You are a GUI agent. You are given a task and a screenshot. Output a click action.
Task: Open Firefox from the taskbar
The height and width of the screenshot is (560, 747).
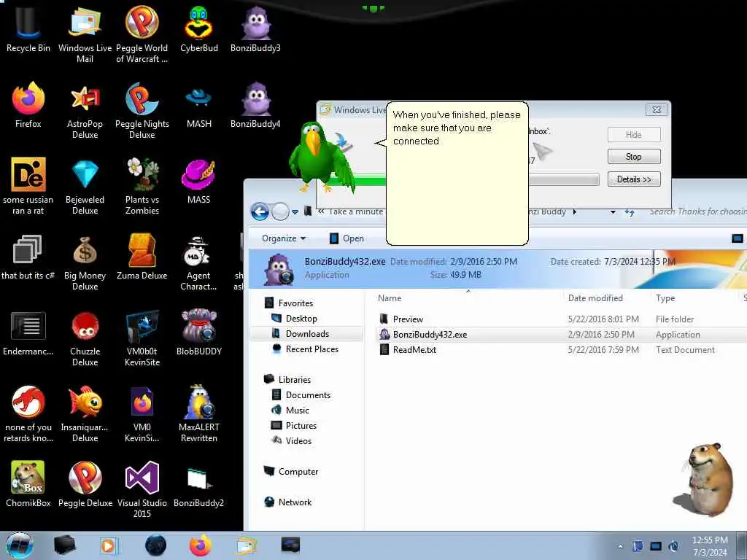coord(201,545)
